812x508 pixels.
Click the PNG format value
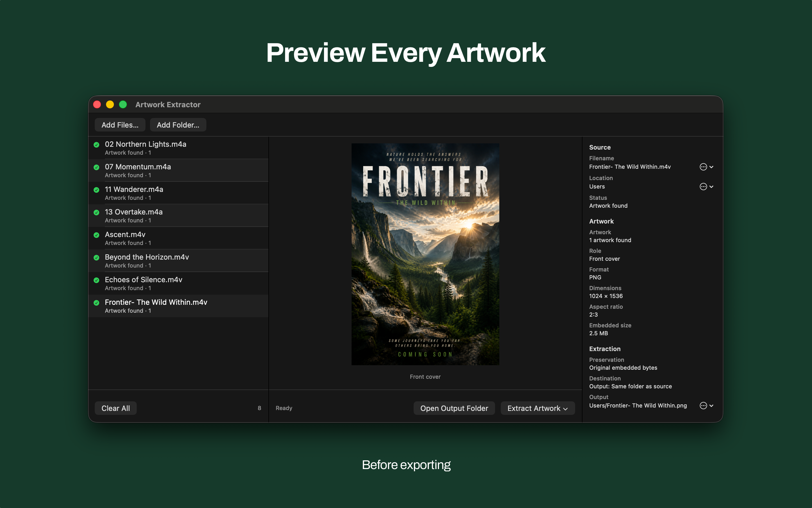click(595, 277)
